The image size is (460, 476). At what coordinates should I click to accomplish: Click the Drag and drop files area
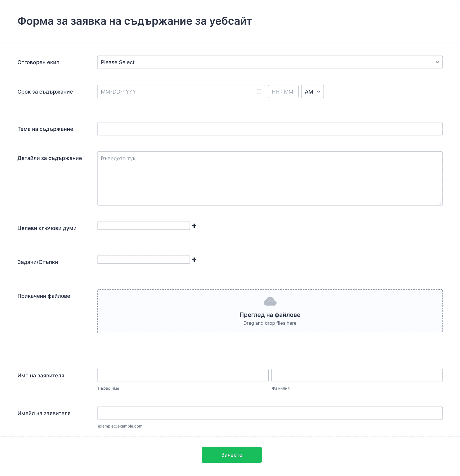click(x=270, y=311)
